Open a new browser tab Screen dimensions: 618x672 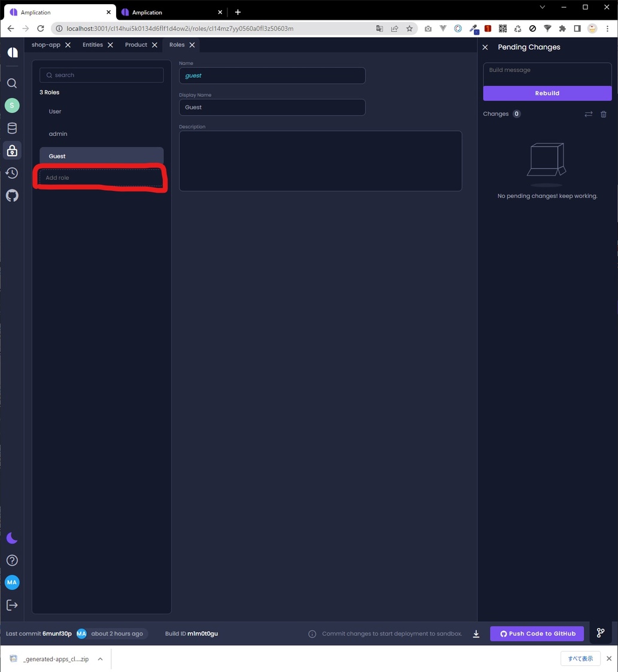pos(238,12)
